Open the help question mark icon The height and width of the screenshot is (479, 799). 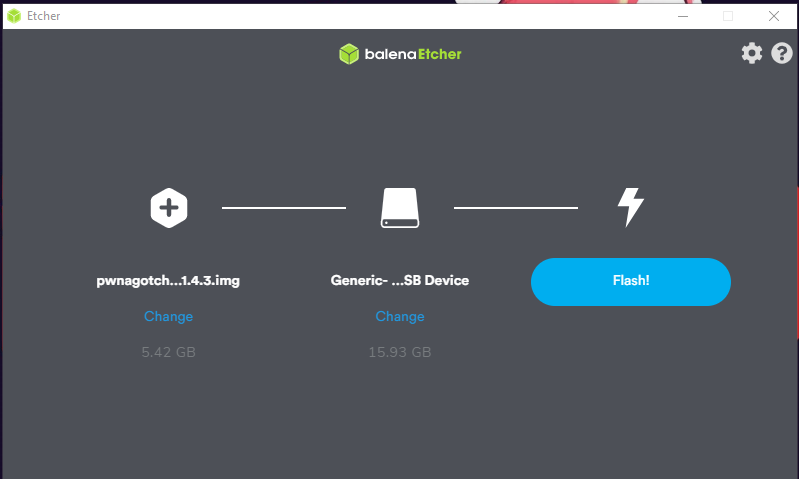point(782,53)
